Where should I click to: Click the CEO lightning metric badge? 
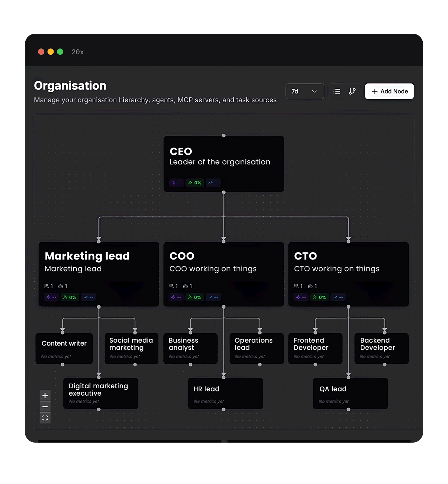176,183
